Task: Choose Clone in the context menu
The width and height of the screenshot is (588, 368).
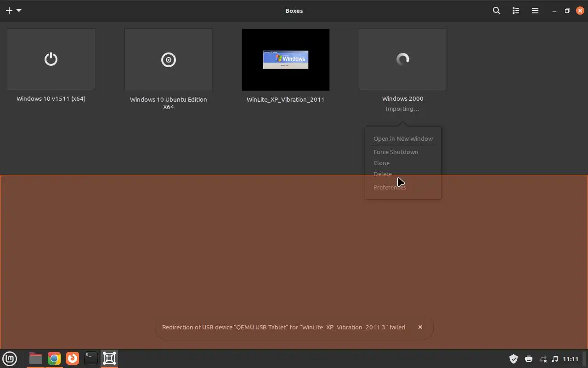Action: tap(381, 163)
